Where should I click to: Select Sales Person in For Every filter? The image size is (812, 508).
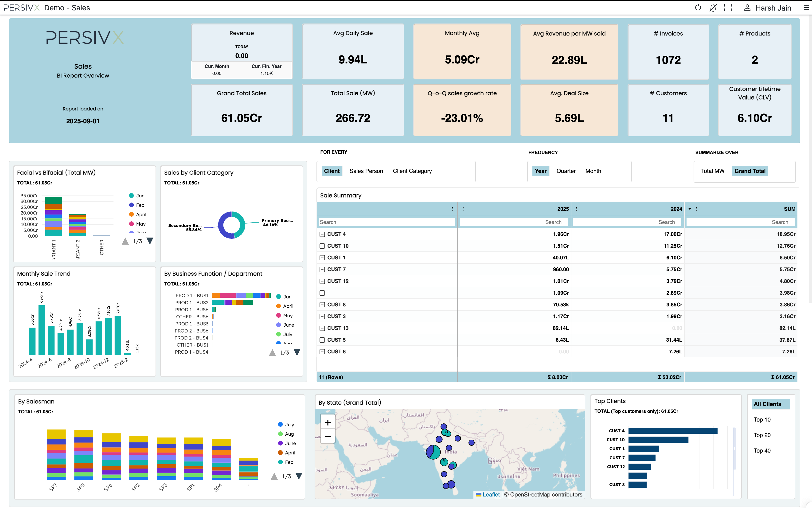click(x=366, y=171)
